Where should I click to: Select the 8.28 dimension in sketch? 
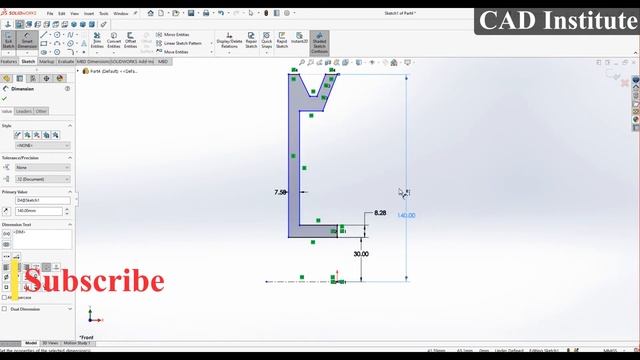380,213
